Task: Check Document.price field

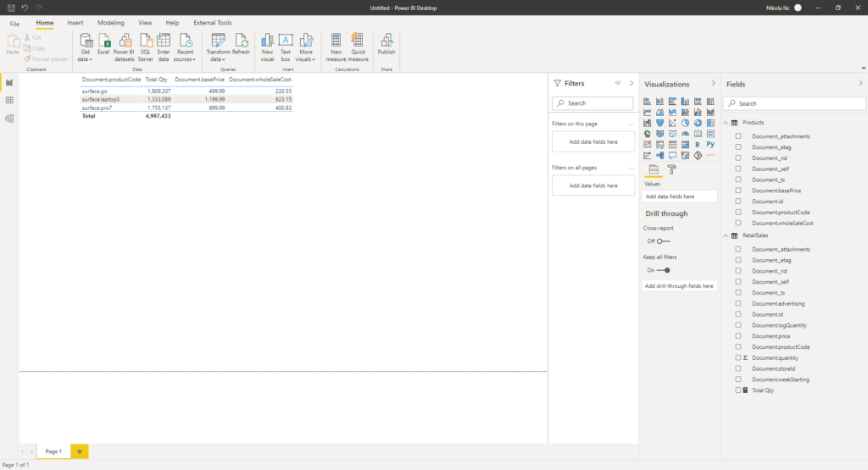Action: tap(738, 336)
